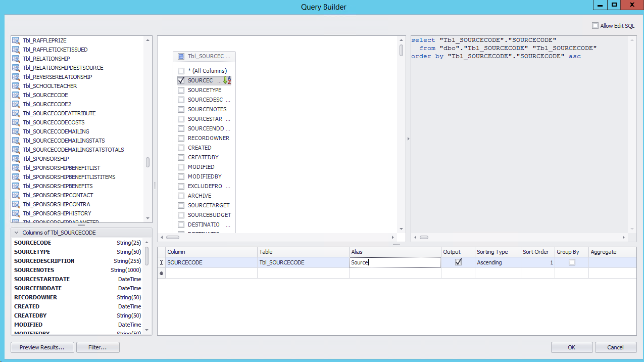Click the SOURCECODE column cell in grid

[211, 262]
